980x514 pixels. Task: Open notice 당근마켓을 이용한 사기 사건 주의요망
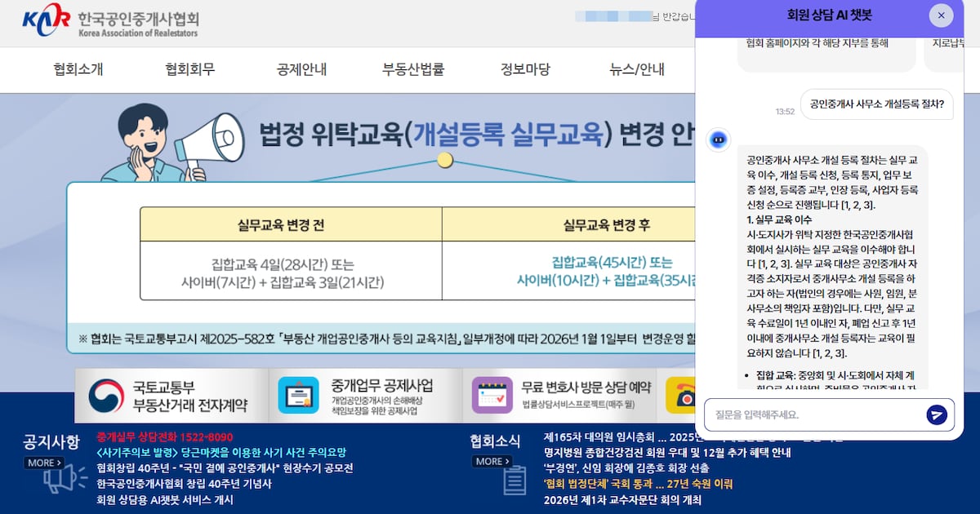pos(220,452)
